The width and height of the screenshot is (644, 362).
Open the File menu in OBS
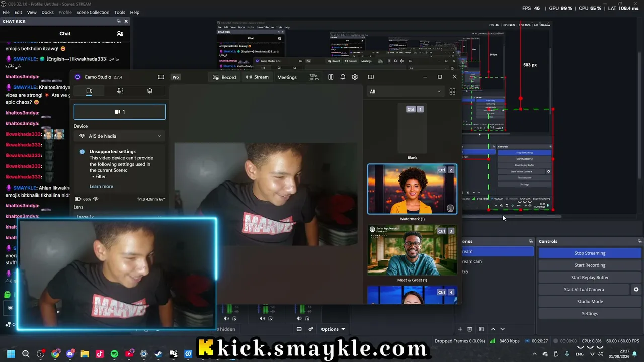(x=6, y=12)
